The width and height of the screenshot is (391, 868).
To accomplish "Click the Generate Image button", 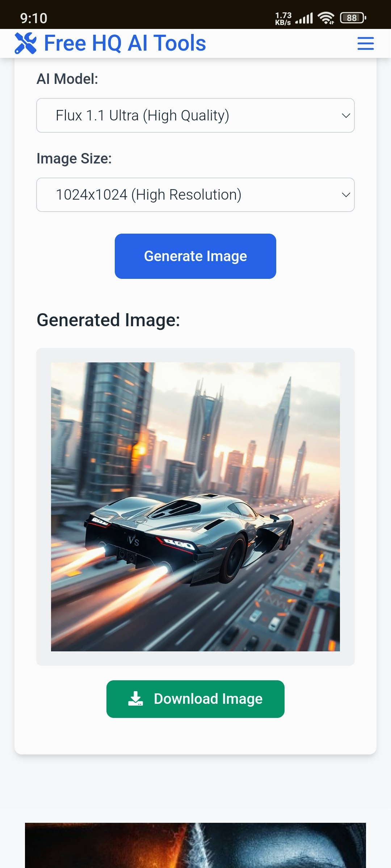I will 195,256.
